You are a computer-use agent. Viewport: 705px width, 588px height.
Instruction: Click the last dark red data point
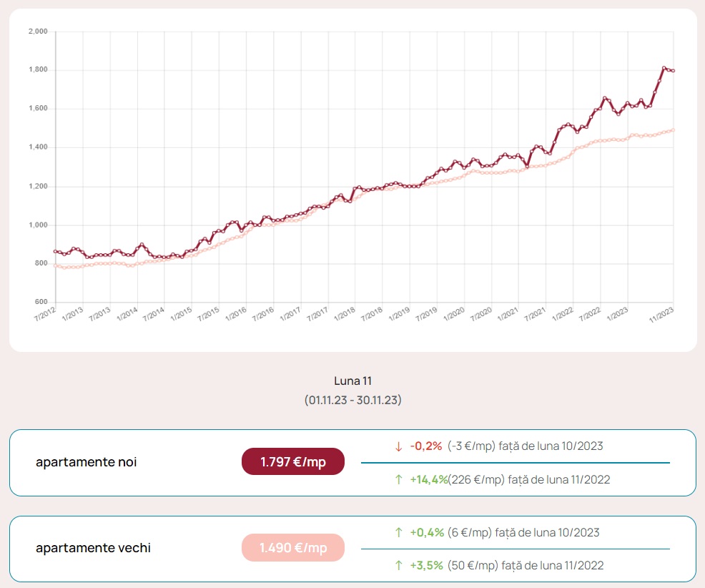click(674, 71)
